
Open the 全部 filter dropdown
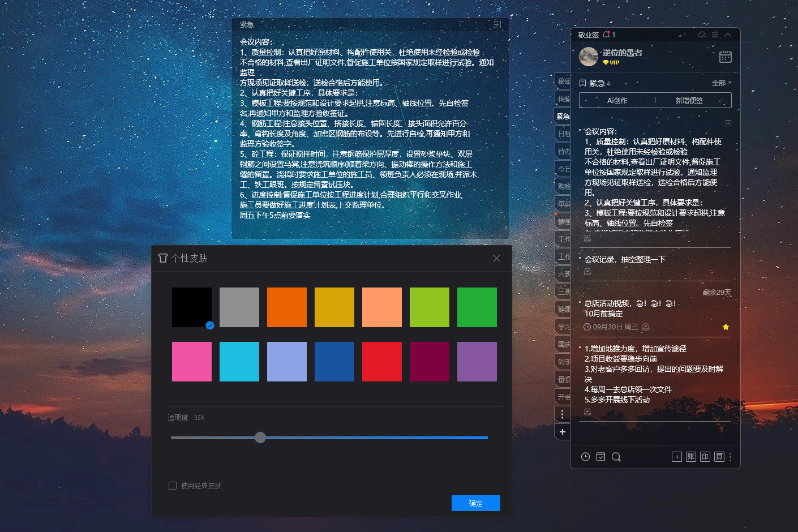tap(722, 83)
